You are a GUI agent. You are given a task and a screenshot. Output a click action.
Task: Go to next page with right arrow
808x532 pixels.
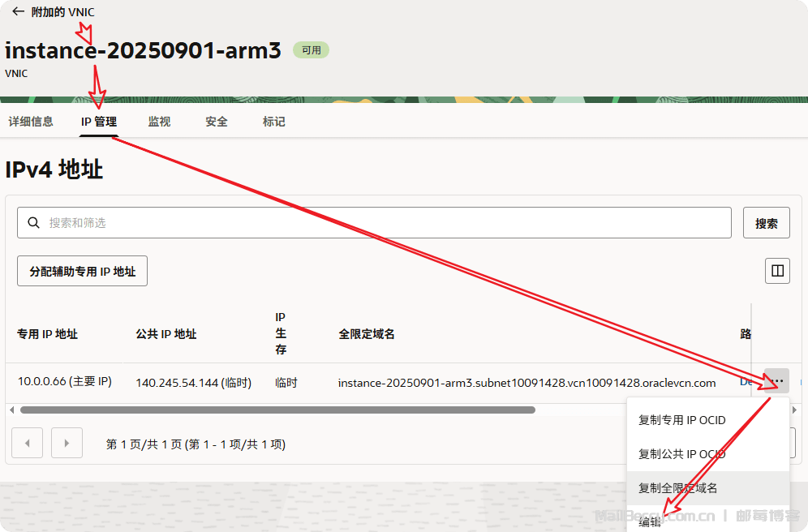(x=67, y=444)
